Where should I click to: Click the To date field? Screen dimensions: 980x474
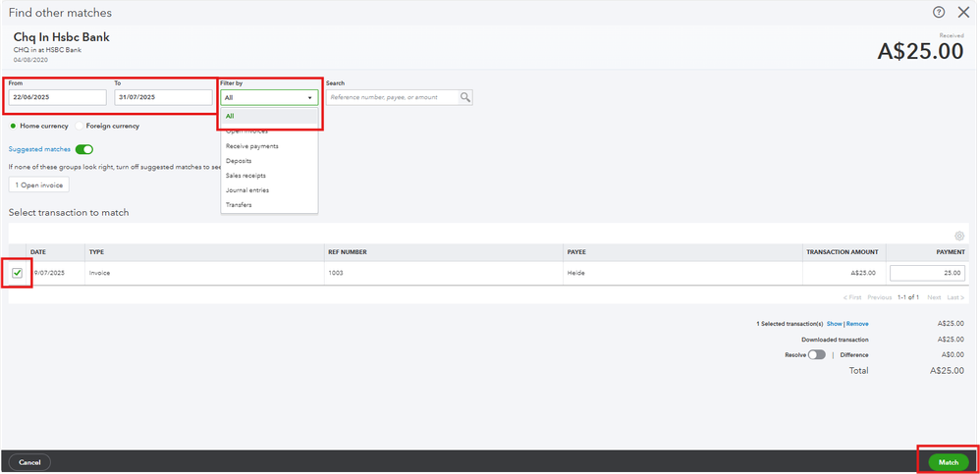tap(164, 97)
